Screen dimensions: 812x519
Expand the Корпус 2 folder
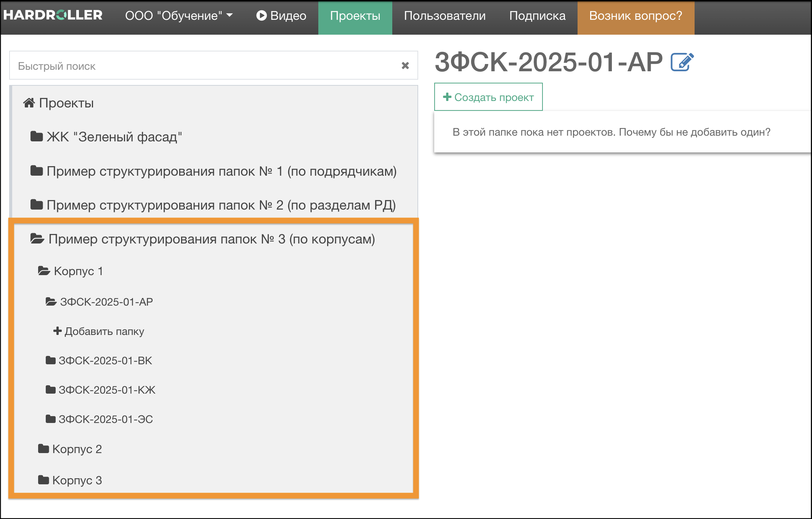pyautogui.click(x=77, y=449)
